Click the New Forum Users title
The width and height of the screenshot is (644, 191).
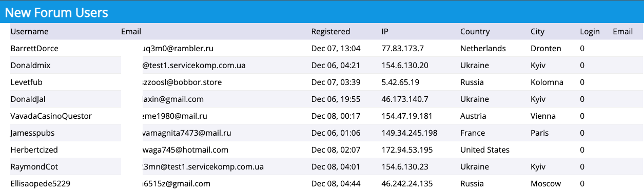56,12
